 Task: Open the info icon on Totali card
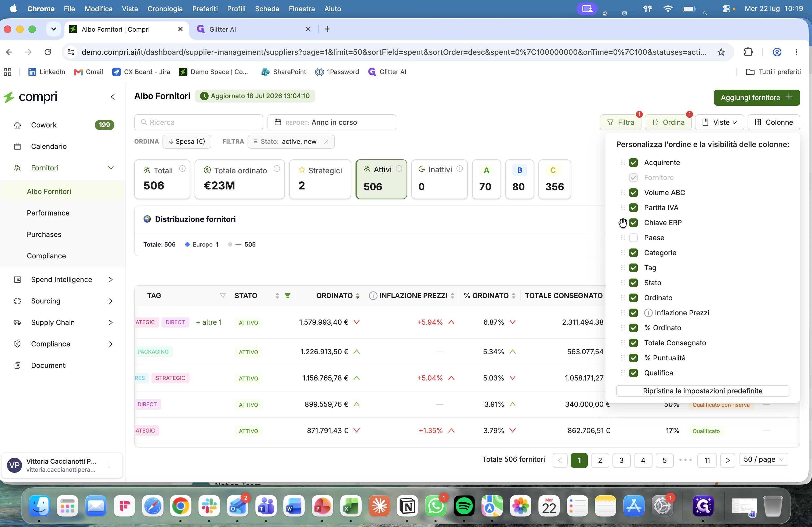pos(182,169)
